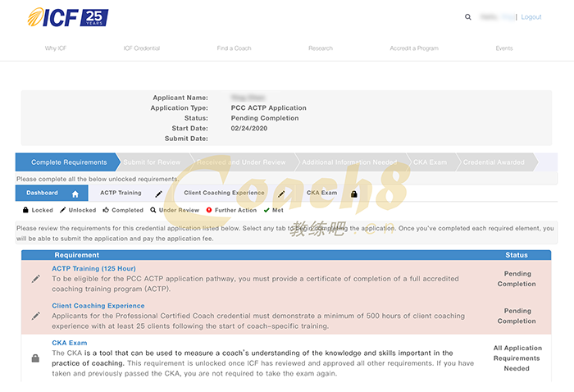This screenshot has height=392, width=574.
Task: Click the Logout link
Action: (531, 17)
